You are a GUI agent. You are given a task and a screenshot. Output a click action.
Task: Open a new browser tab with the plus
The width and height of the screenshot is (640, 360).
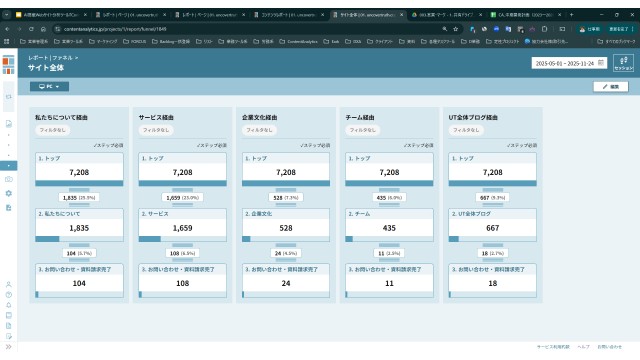tap(571, 15)
